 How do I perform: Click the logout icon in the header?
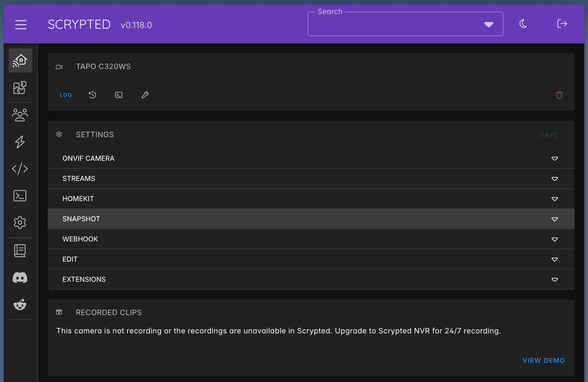tap(562, 24)
